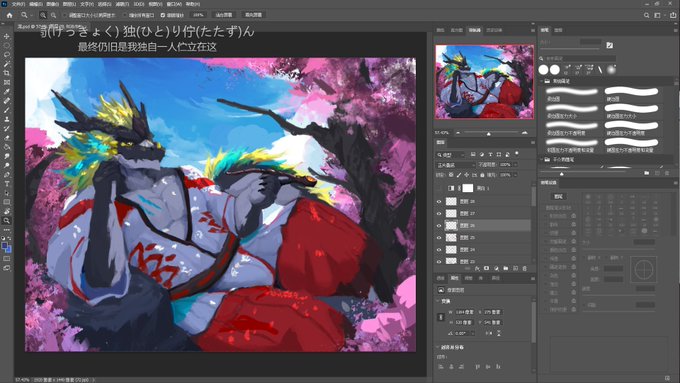Image resolution: width=680 pixels, height=383 pixels.
Task: Open the Window menu
Action: (x=174, y=4)
